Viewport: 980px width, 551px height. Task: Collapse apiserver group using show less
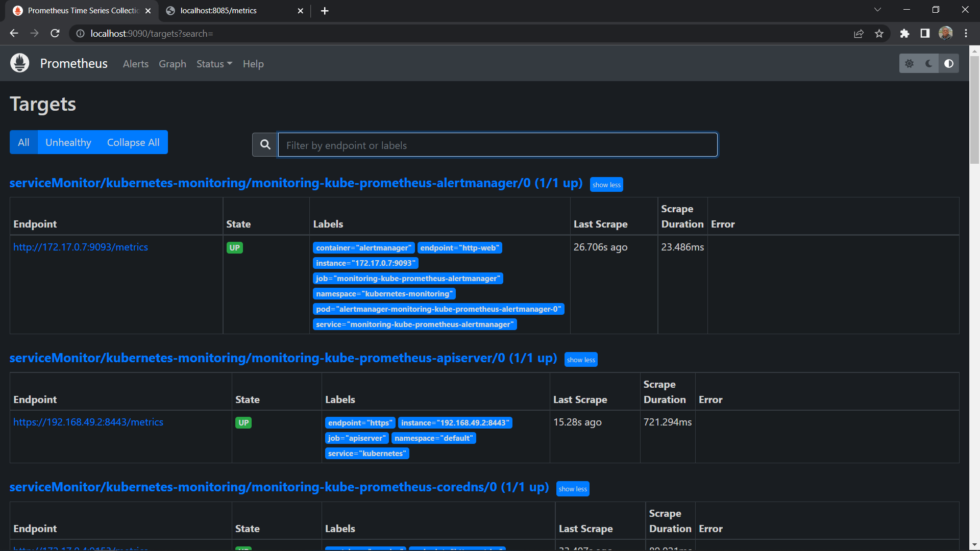click(581, 360)
